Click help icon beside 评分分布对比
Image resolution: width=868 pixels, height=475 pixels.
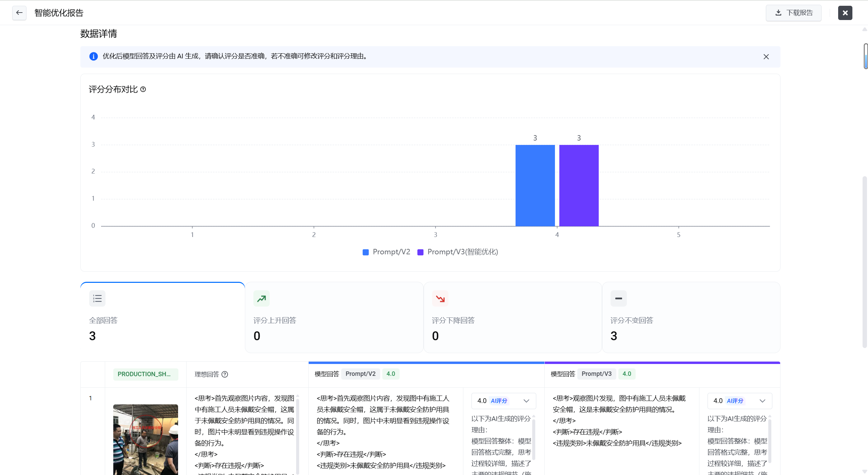point(143,89)
